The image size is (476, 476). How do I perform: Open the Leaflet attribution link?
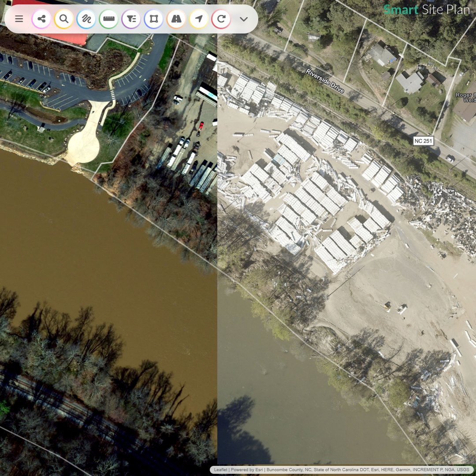[221, 470]
